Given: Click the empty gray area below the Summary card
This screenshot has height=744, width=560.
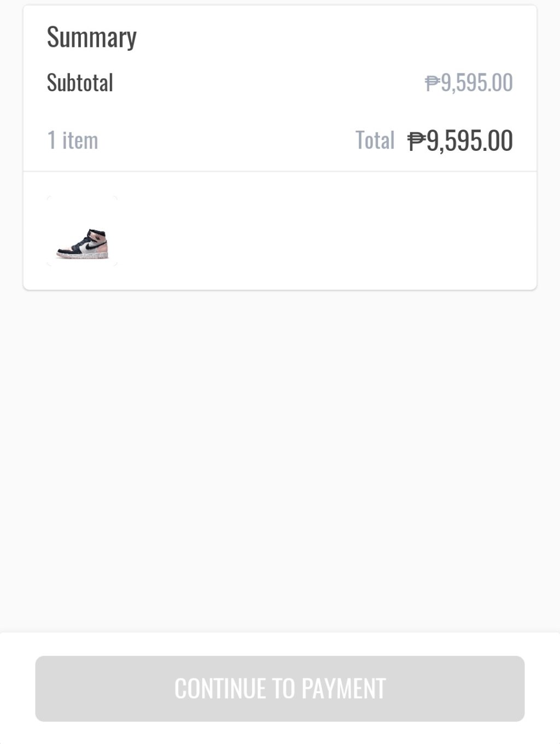Looking at the screenshot, I should tap(279, 459).
